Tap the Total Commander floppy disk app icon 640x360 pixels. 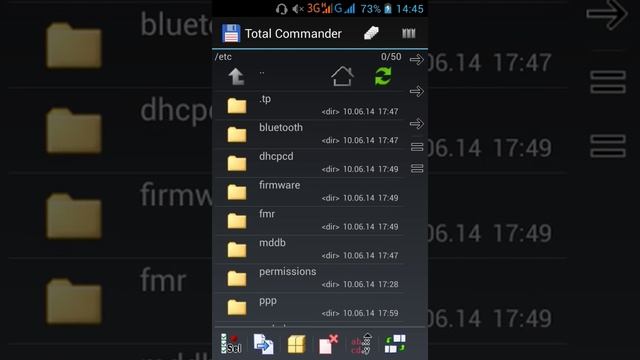[231, 33]
